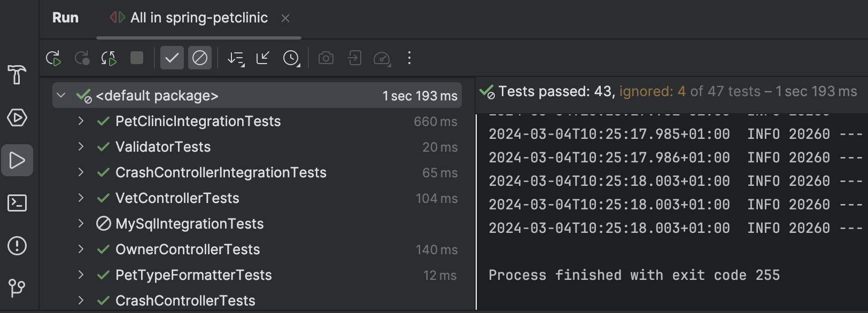Open the Git version control panel
The image size is (868, 313).
(17, 288)
